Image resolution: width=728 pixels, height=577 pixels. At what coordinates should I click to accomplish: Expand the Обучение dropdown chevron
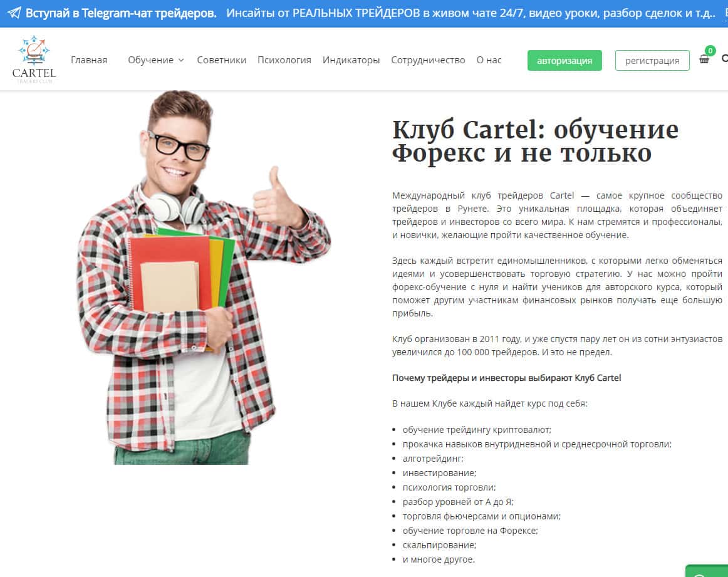(182, 60)
